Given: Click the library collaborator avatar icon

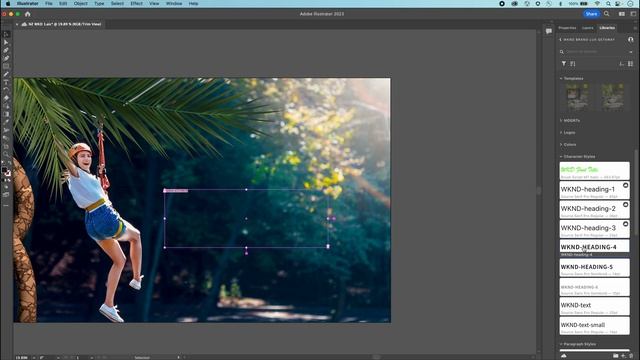Looking at the screenshot, I should click(x=631, y=40).
